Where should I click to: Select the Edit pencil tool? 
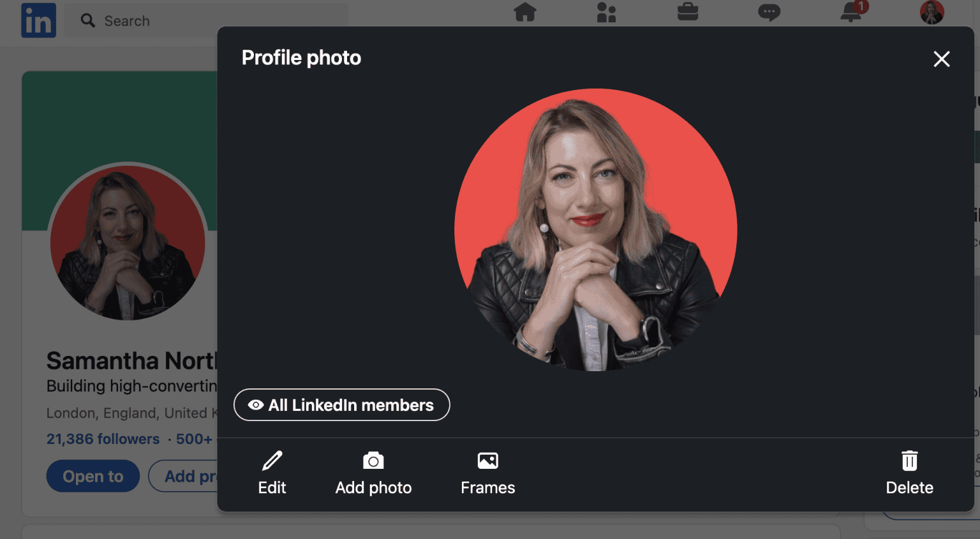[x=272, y=472]
